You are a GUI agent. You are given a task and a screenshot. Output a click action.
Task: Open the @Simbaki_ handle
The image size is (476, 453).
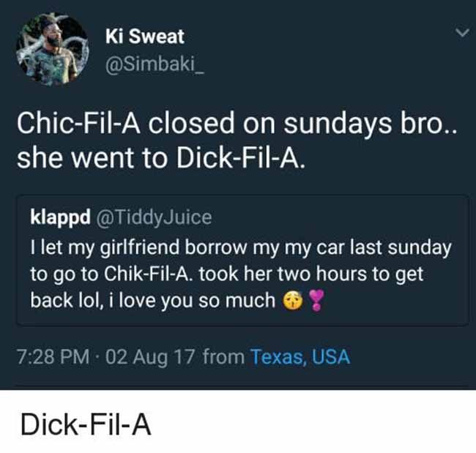tap(155, 64)
